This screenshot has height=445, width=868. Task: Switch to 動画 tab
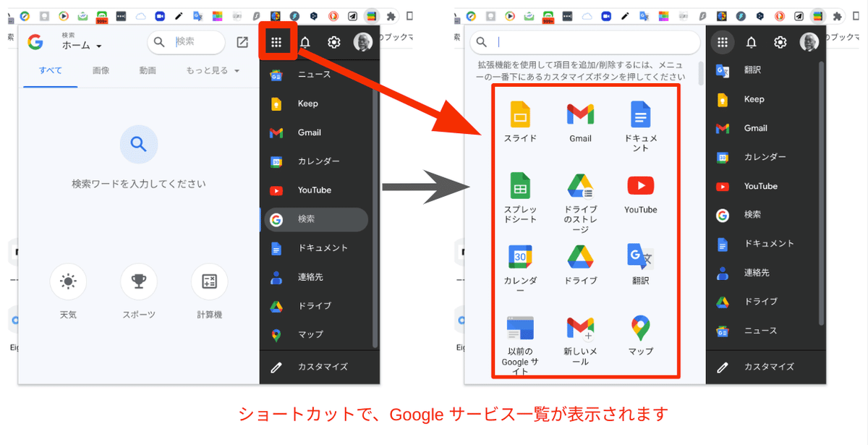pos(148,70)
